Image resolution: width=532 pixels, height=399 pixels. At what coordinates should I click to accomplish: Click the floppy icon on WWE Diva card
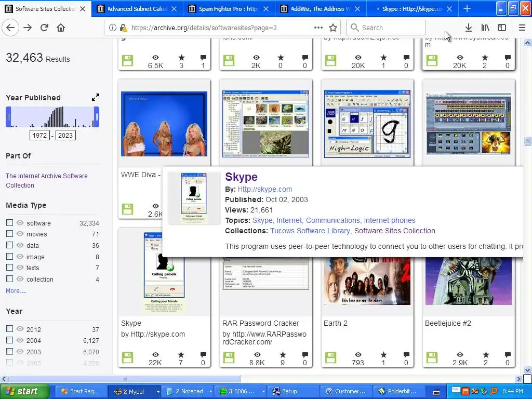click(x=128, y=209)
